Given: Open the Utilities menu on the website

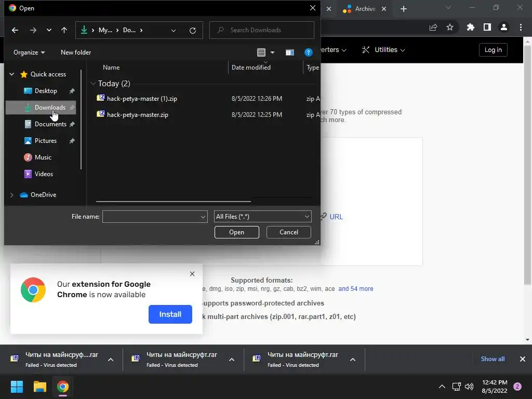Looking at the screenshot, I should 383,50.
